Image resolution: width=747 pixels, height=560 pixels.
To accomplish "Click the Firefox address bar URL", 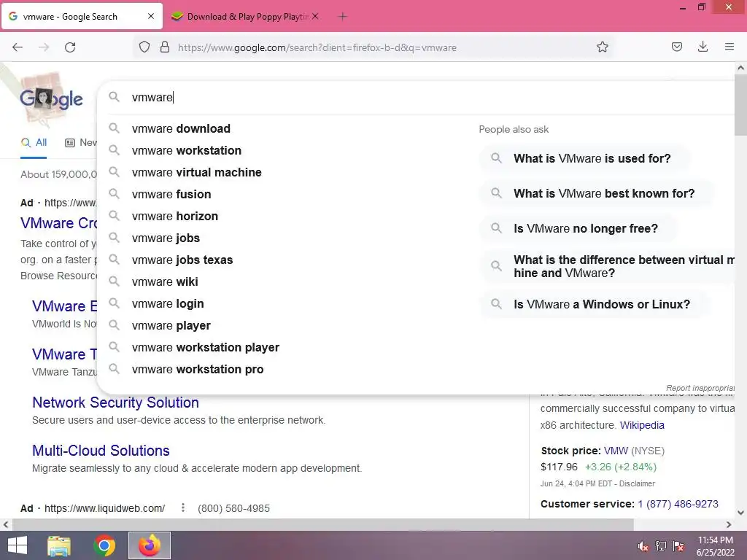I will 317,47.
